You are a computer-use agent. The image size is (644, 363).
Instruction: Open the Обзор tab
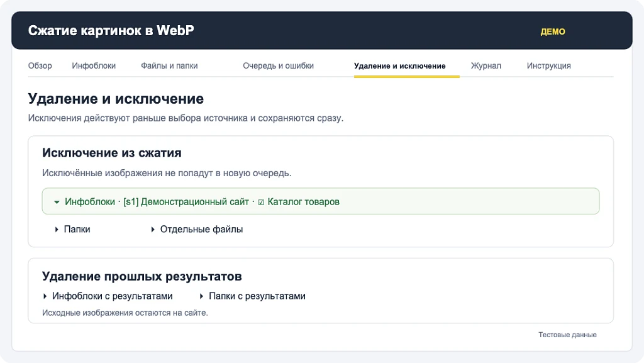point(40,65)
